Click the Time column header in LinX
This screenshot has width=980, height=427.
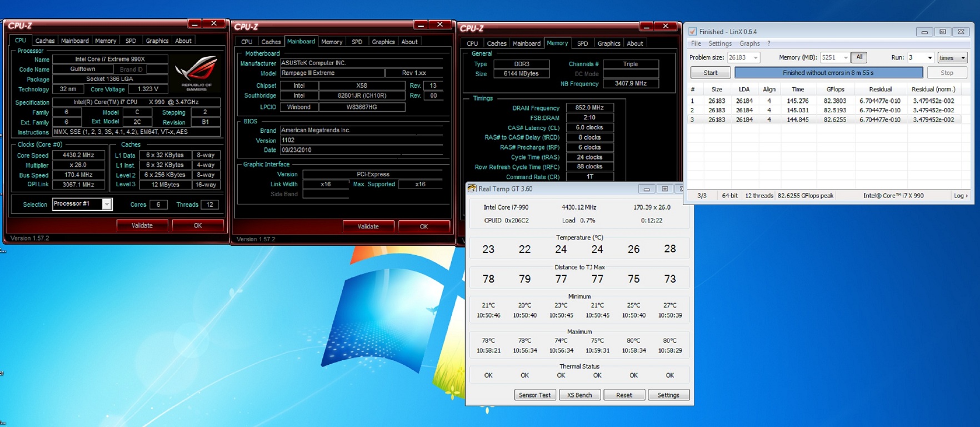(x=798, y=89)
